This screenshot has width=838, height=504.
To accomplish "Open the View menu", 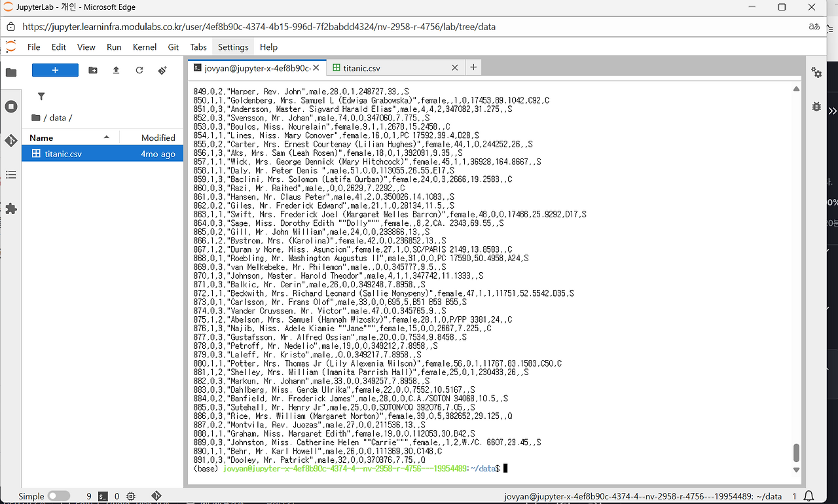I will (86, 47).
